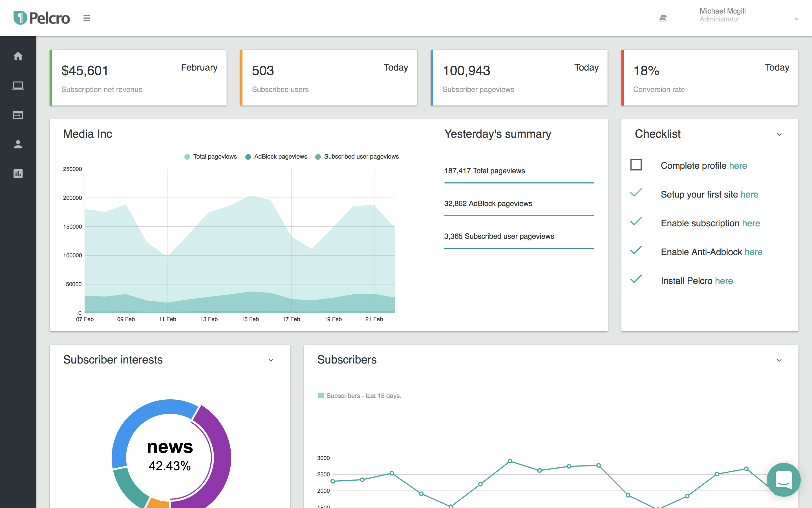Click '3,365 Subscribed user pageviews' summary line
Screen dimensions: 812x508
pyautogui.click(x=499, y=236)
